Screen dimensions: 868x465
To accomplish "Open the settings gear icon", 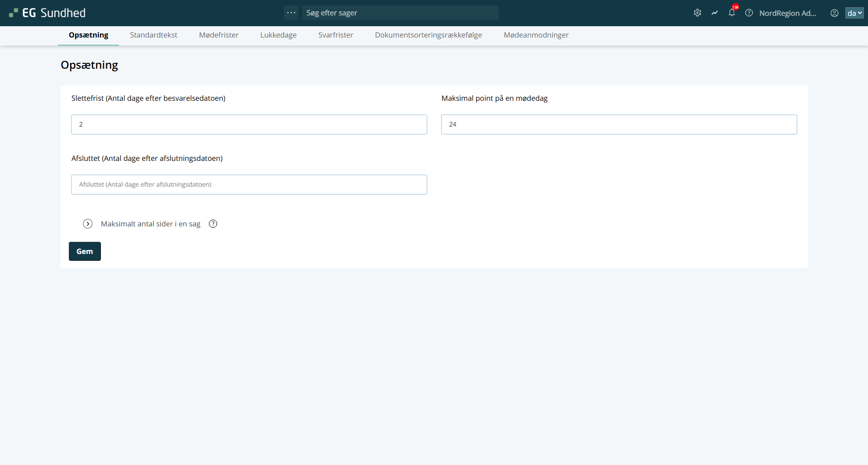I will [697, 13].
